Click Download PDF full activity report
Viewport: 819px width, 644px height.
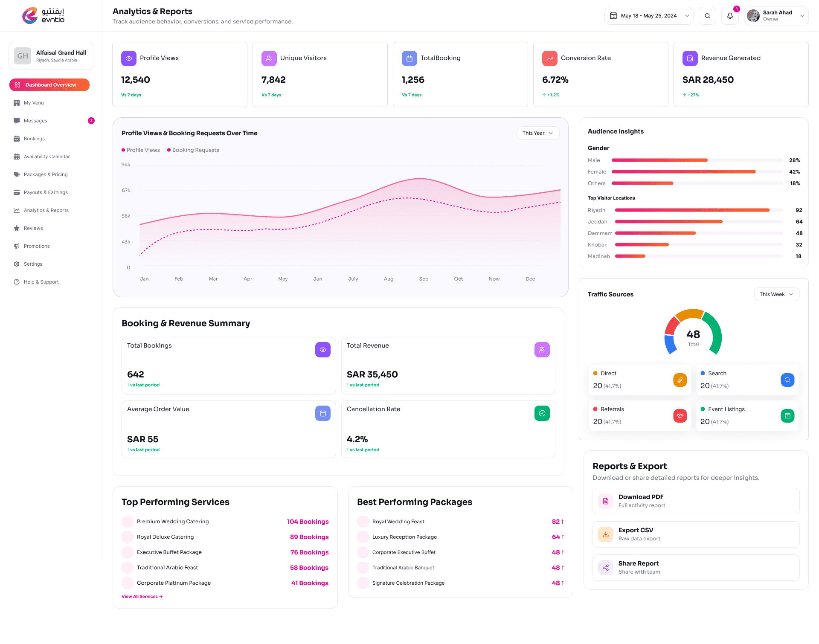coord(696,501)
